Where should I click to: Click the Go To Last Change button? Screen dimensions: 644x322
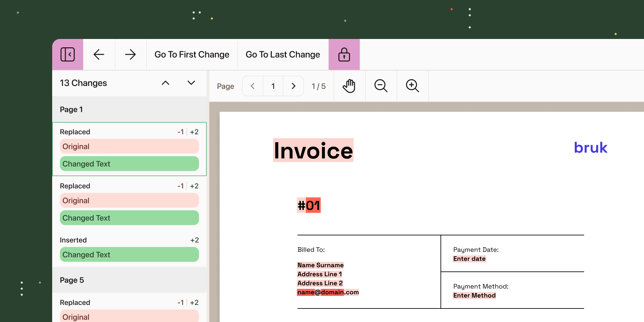[283, 54]
